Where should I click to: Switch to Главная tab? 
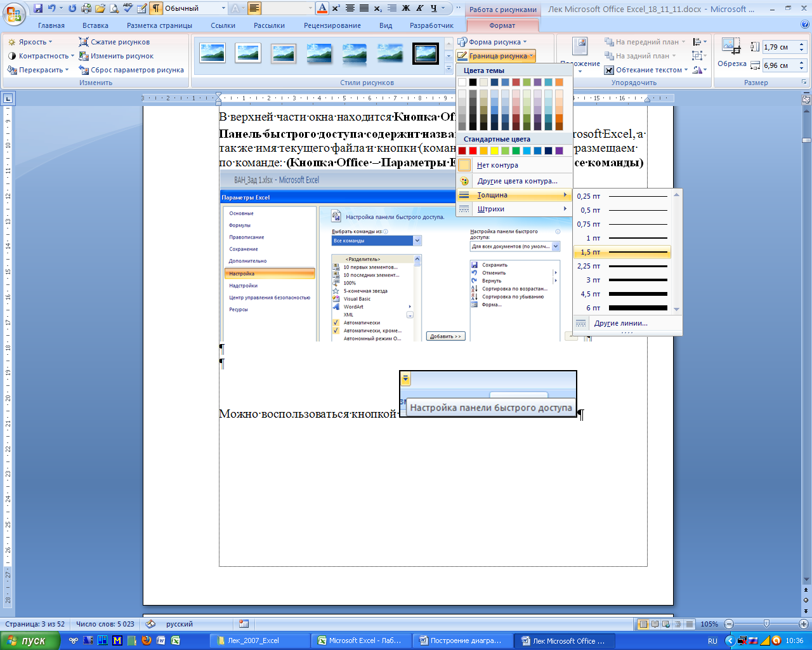pos(51,25)
